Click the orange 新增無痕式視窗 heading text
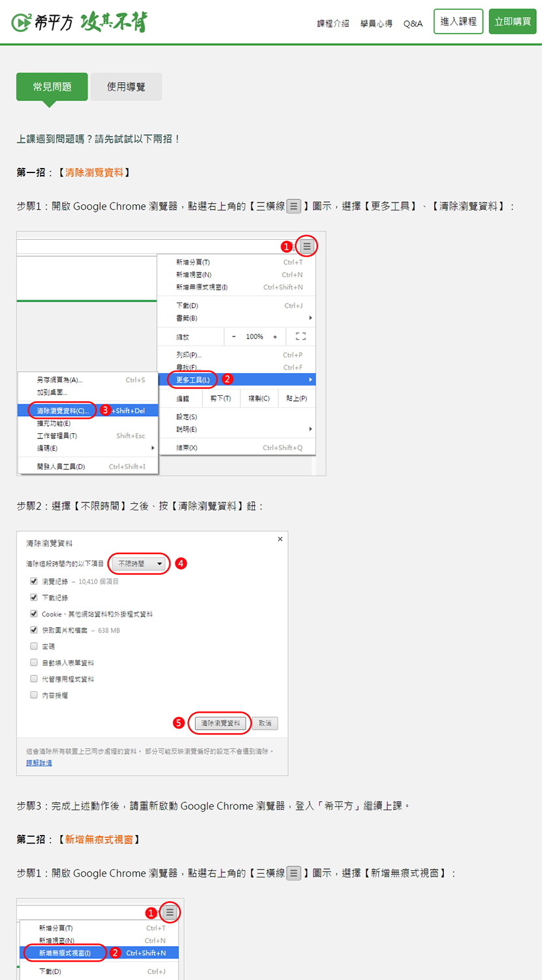Image resolution: width=542 pixels, height=980 pixels. tap(99, 840)
